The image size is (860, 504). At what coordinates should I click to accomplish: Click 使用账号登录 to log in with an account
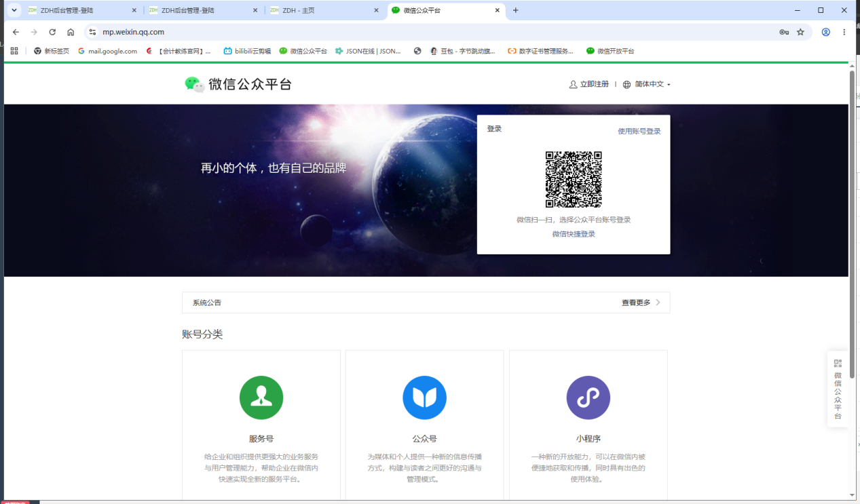[639, 132]
